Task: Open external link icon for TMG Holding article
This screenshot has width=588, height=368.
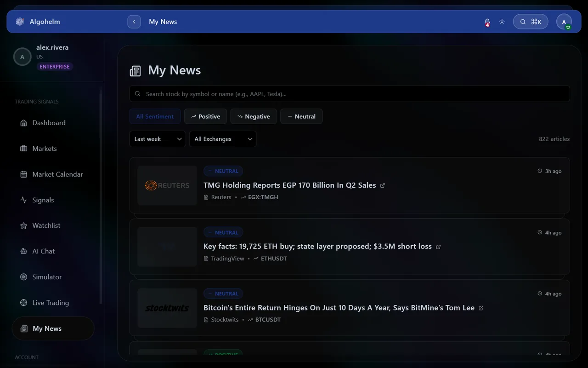Action: point(383,185)
